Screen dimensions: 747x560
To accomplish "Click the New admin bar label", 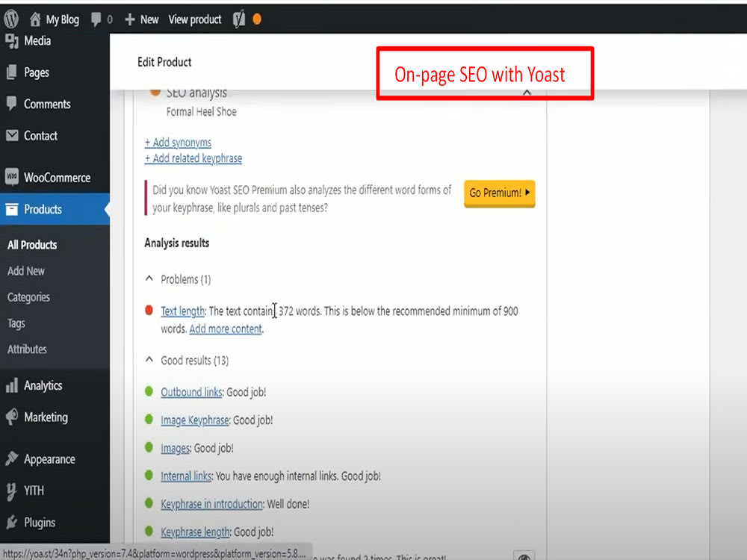I will click(149, 19).
